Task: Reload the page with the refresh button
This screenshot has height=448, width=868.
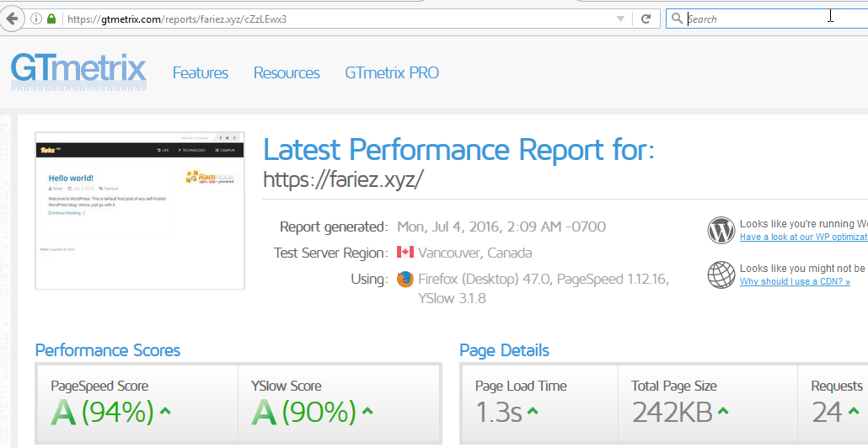Action: pos(646,19)
